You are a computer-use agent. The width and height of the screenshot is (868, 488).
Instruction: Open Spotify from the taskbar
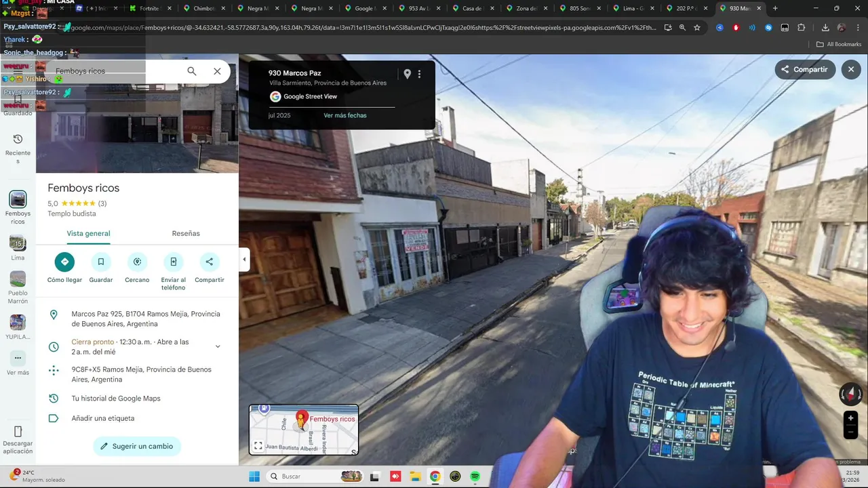tap(475, 476)
